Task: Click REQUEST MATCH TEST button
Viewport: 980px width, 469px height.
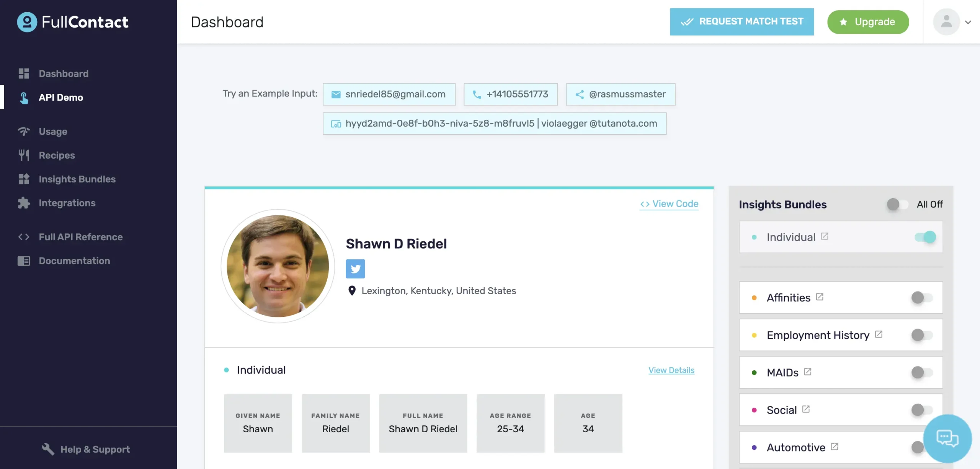Action: [x=742, y=22]
